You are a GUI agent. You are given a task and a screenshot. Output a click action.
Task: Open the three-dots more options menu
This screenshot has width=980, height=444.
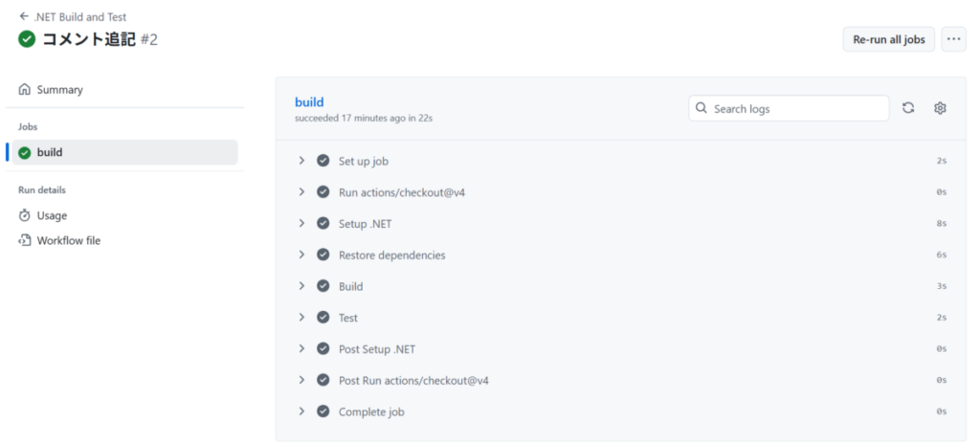(x=953, y=39)
